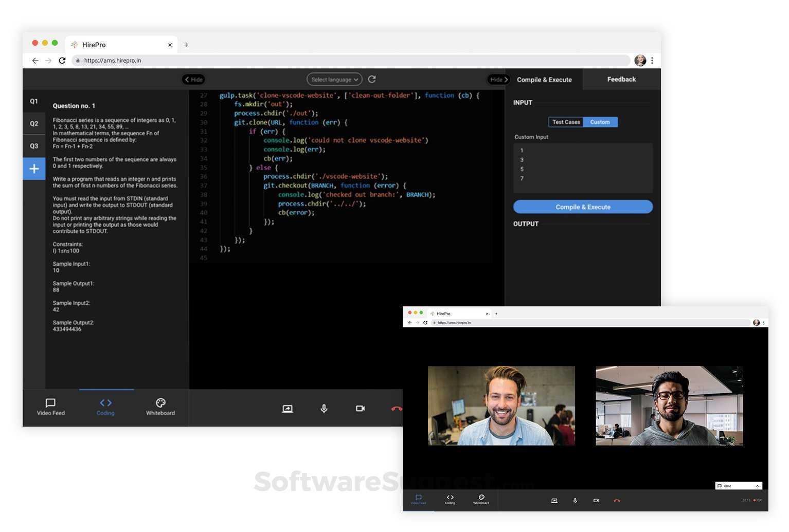Add a new question with the plus button
789x532 pixels.
(34, 169)
